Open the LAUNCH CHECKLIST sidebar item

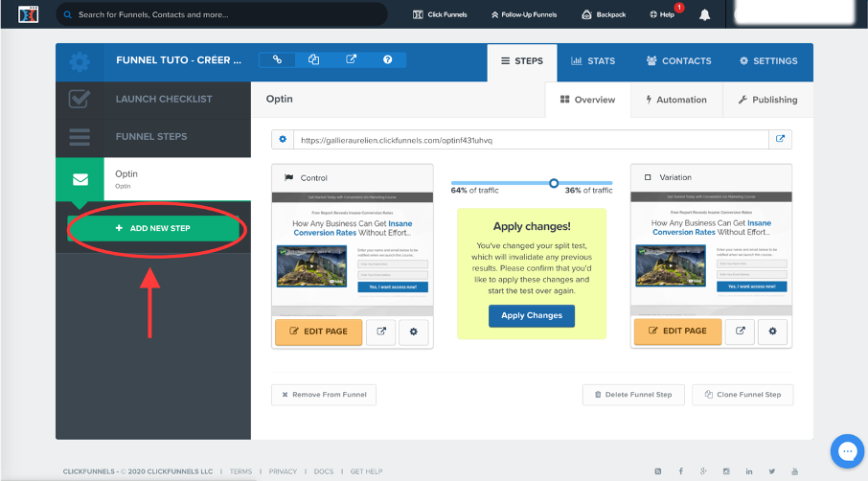tap(153, 99)
